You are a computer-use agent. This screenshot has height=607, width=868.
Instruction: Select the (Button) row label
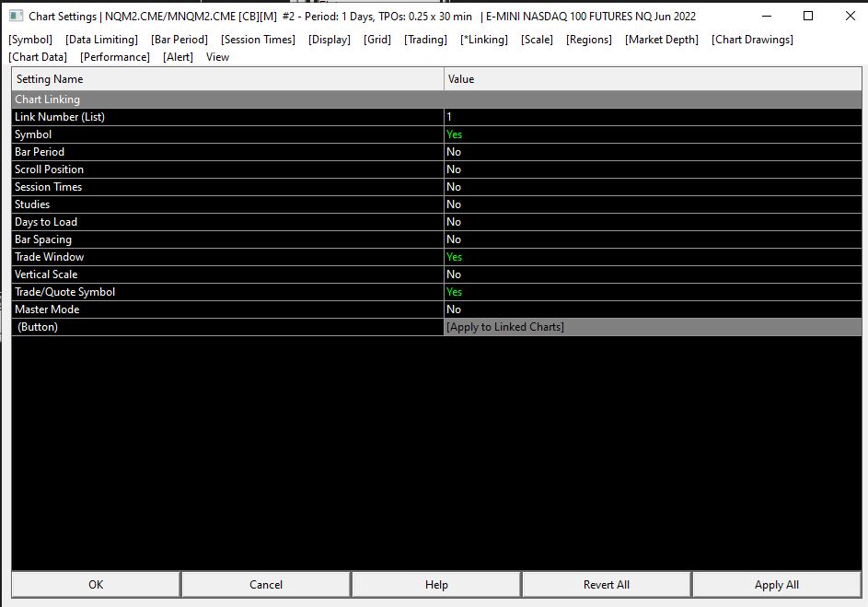click(x=227, y=327)
